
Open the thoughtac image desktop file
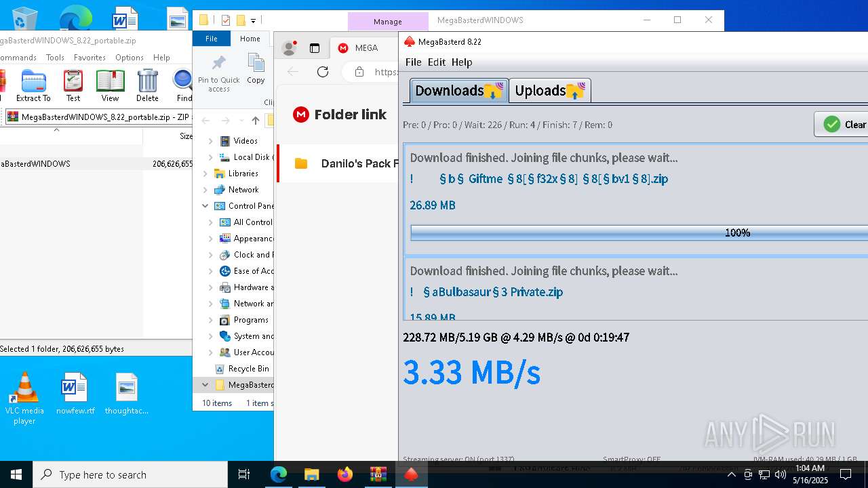tap(126, 394)
